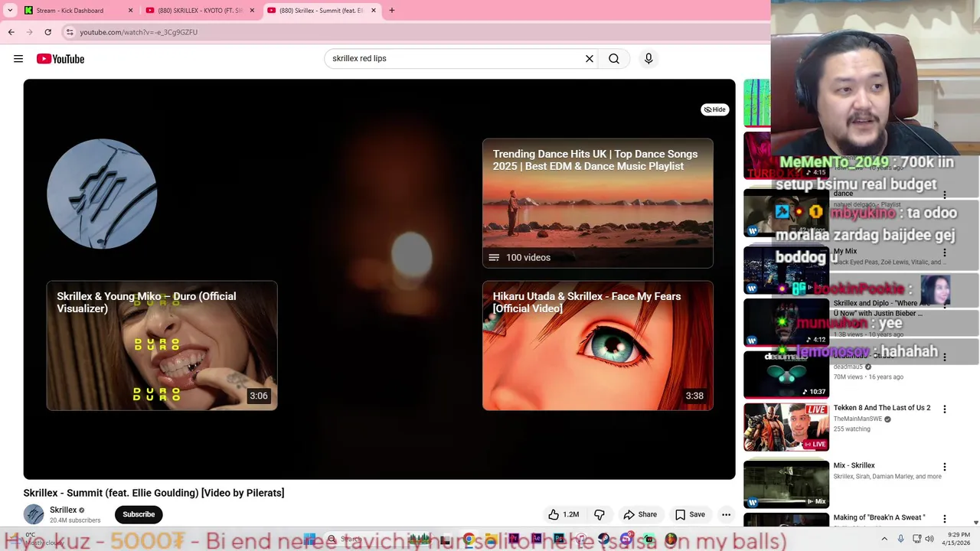Show hidden system tray icons chevron
The height and width of the screenshot is (551, 980).
[884, 539]
